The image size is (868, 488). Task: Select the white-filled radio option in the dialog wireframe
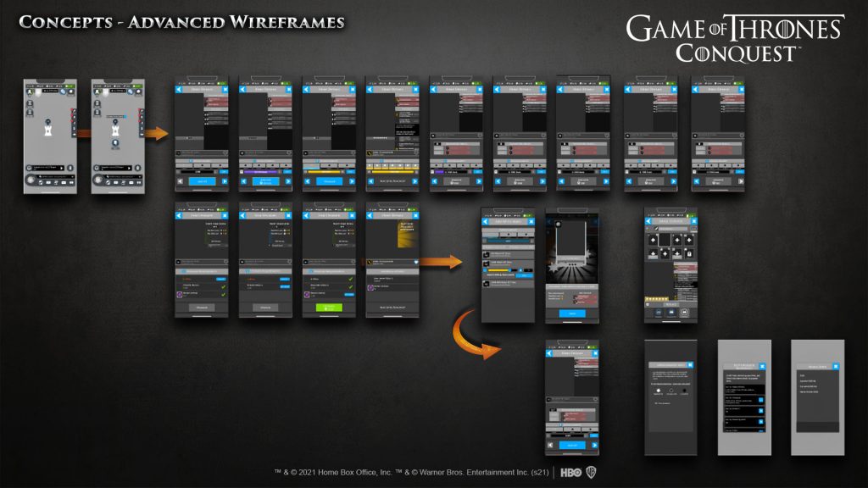click(x=658, y=391)
